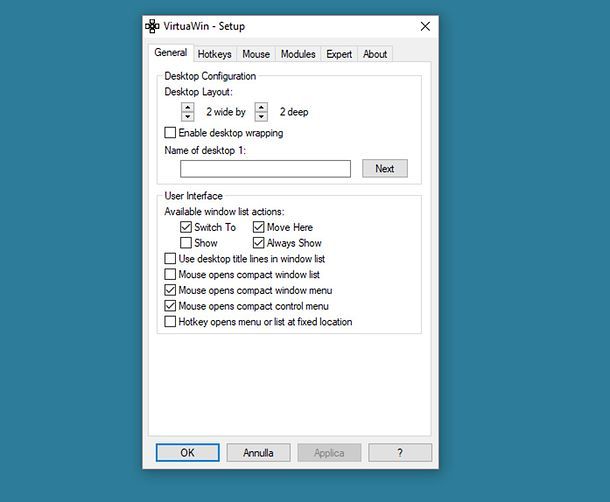This screenshot has width=610, height=502.
Task: Increase desktop layout depth with up arrow
Action: [x=261, y=107]
